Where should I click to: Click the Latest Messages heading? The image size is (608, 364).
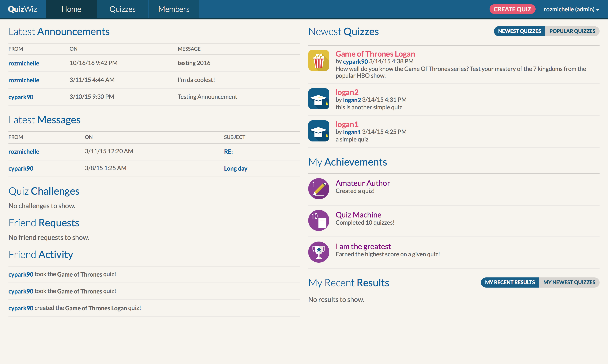(x=44, y=120)
